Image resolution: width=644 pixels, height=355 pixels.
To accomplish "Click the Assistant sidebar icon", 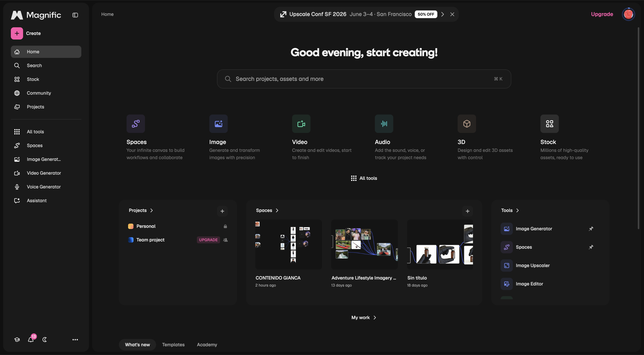I will pos(17,201).
